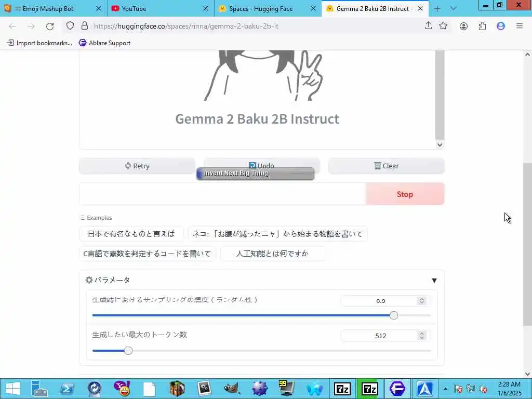Open the blank document taskbar icon
532x399 pixels.
coord(149,389)
